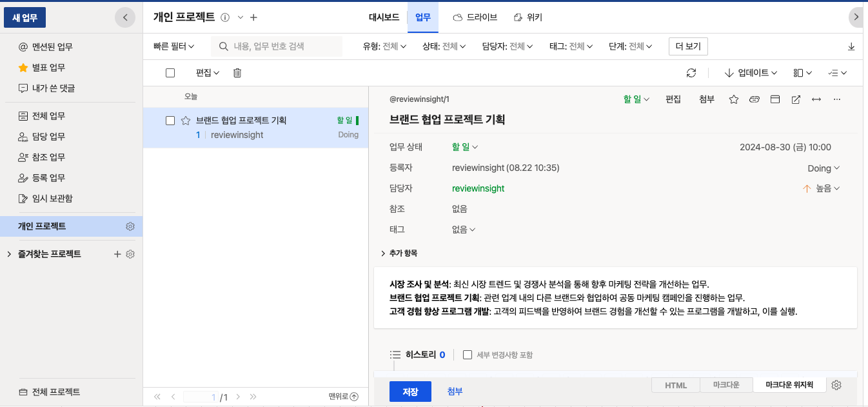The height and width of the screenshot is (407, 868).
Task: Star the 브랜드 협업 프로젝트 기획 task in list
Action: pyautogui.click(x=185, y=121)
